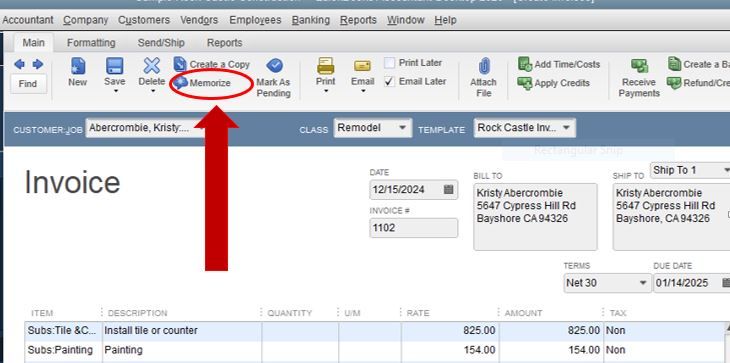Open the Employees menu
This screenshot has height=363, width=730.
click(x=256, y=20)
